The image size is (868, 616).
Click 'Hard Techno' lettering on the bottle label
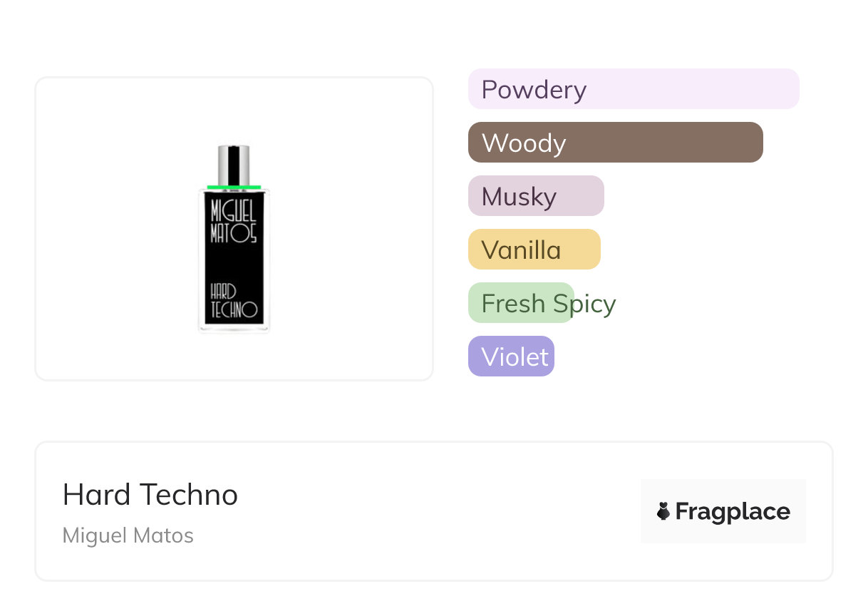click(233, 302)
